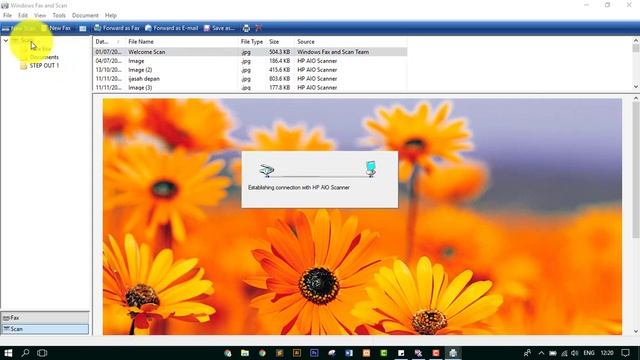Click the network tray icon
The width and height of the screenshot is (640, 360).
[x=564, y=353]
